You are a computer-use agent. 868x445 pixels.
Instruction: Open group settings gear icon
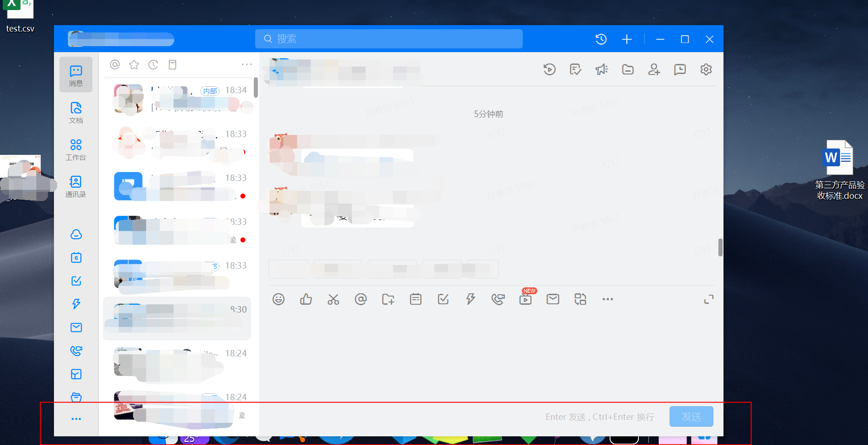coord(706,69)
